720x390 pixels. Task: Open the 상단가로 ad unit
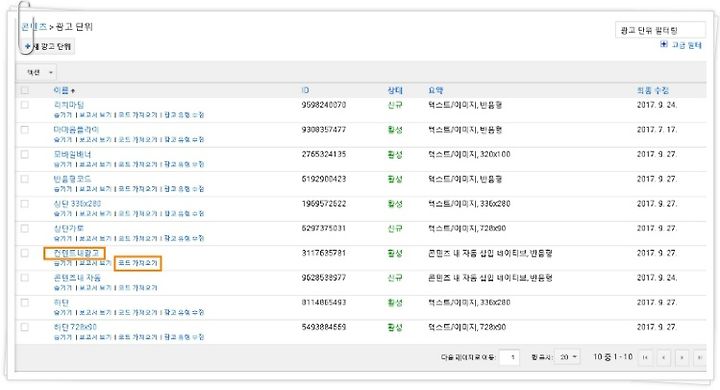pos(68,228)
